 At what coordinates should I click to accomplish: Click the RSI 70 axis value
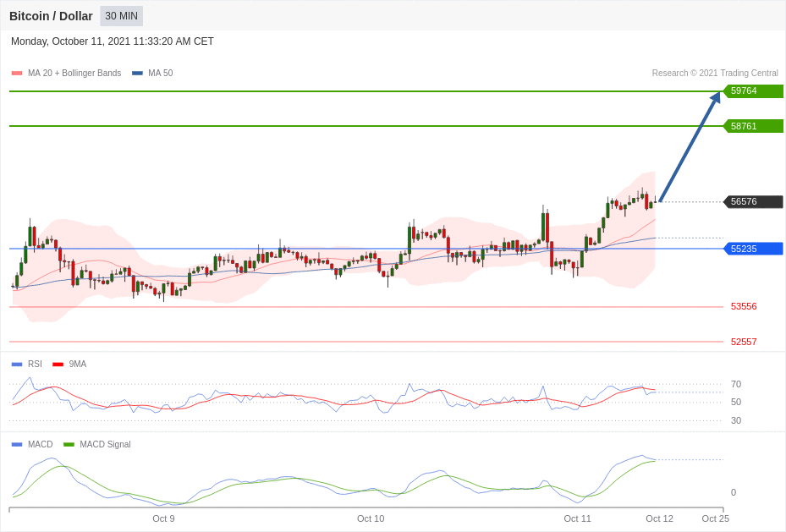coord(736,384)
